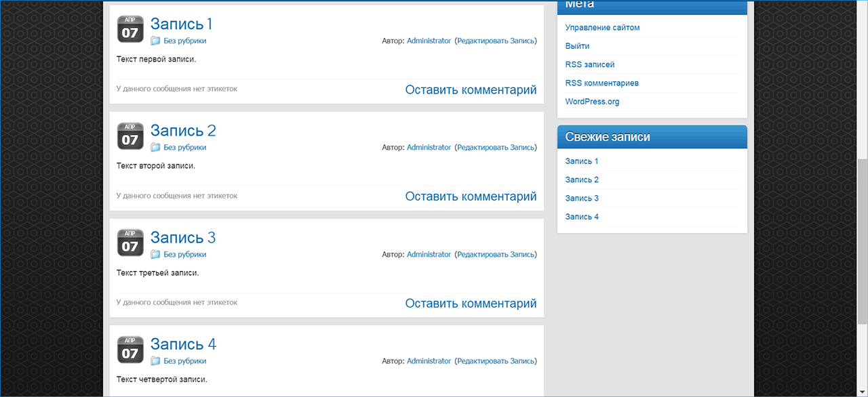Click the folder icon under Запись 1
This screenshot has height=397, width=868.
(x=155, y=41)
